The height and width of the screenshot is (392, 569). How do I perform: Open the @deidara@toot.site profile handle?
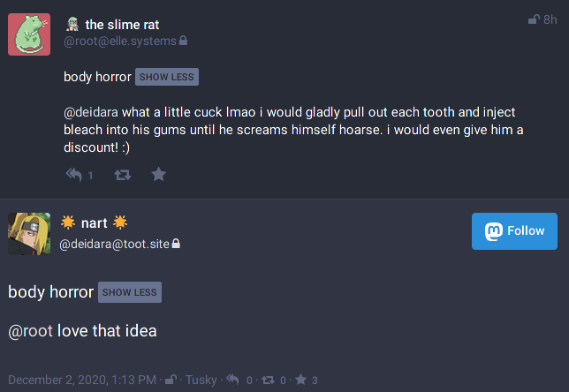(114, 243)
